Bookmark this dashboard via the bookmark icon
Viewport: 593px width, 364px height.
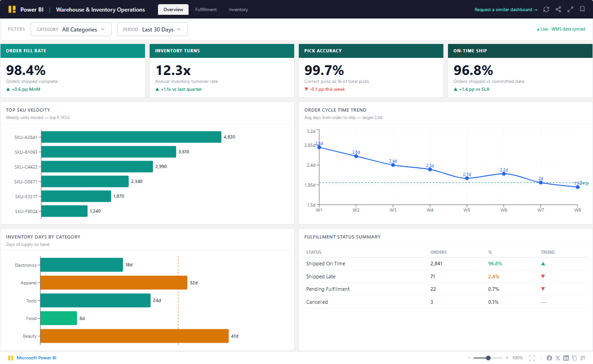[582, 9]
